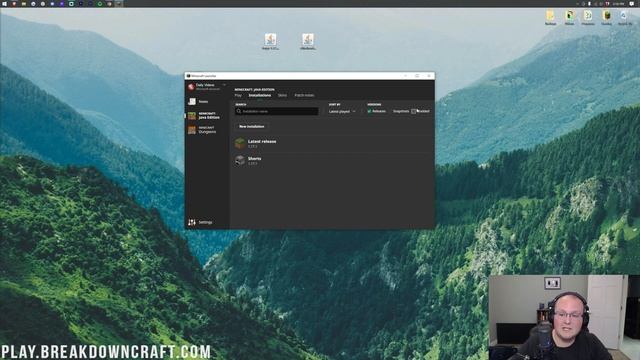Click the New installation button
This screenshot has height=360, width=640.
pyautogui.click(x=251, y=127)
